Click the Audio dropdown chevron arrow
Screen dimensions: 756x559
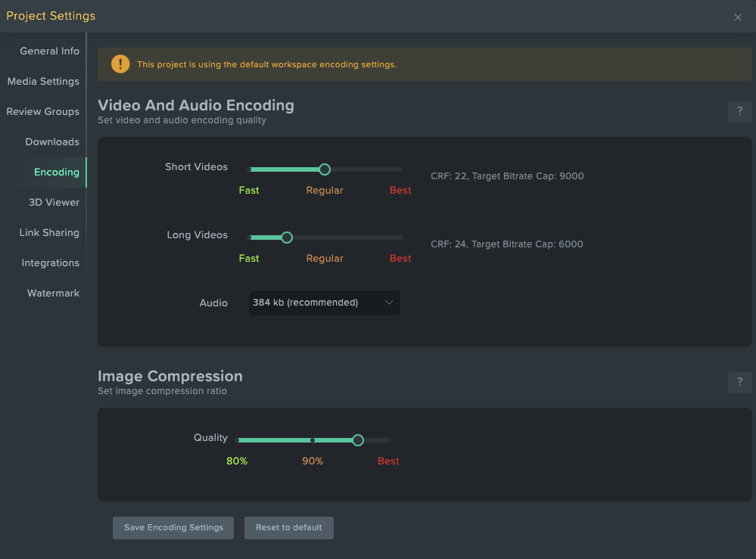(x=389, y=303)
